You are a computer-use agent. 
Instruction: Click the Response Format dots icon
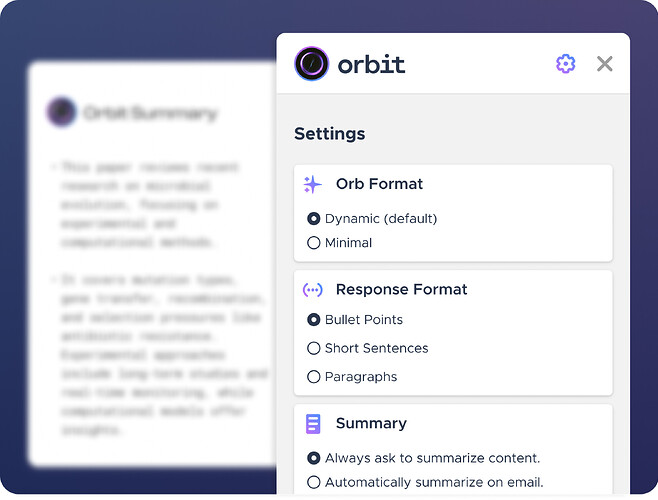[x=313, y=290]
